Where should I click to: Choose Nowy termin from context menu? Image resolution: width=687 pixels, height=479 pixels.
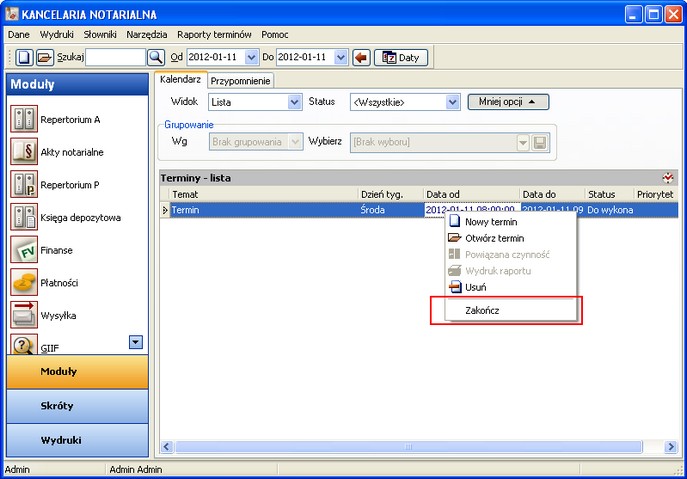click(491, 222)
